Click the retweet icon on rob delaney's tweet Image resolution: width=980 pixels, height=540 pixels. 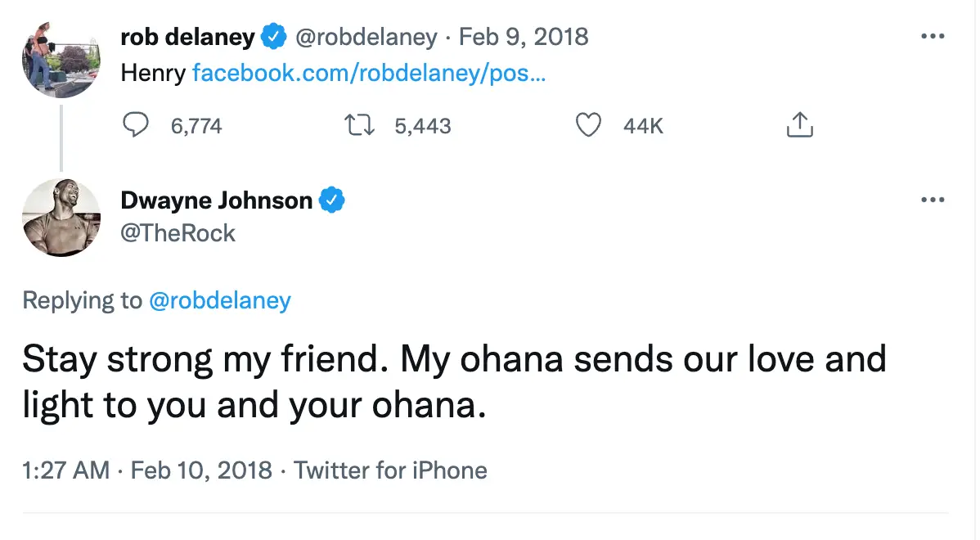click(x=358, y=124)
